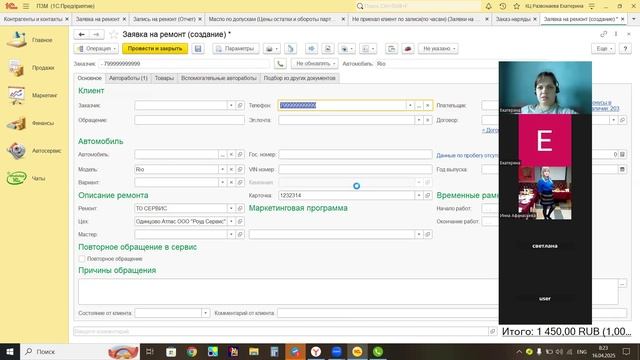Open the Чаты section in sidebar

pyautogui.click(x=27, y=178)
